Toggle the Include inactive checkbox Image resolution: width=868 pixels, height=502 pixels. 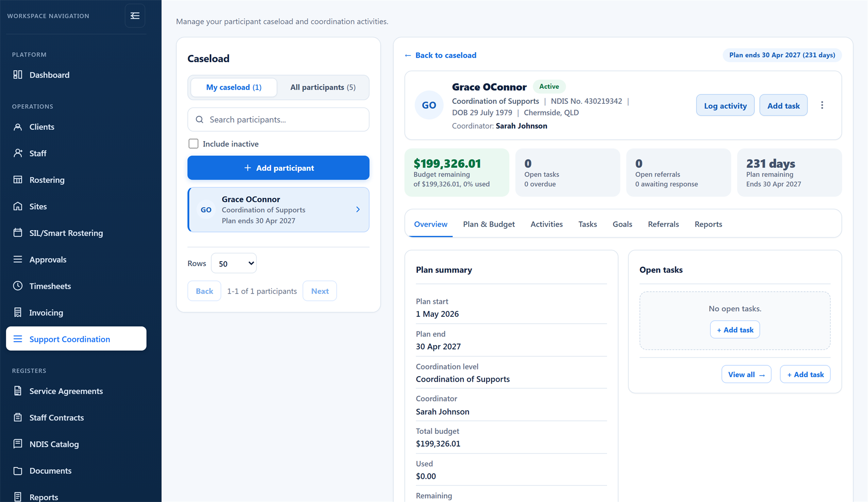pyautogui.click(x=193, y=144)
